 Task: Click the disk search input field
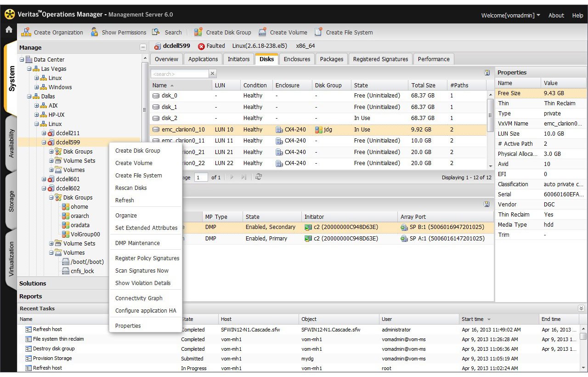[180, 74]
